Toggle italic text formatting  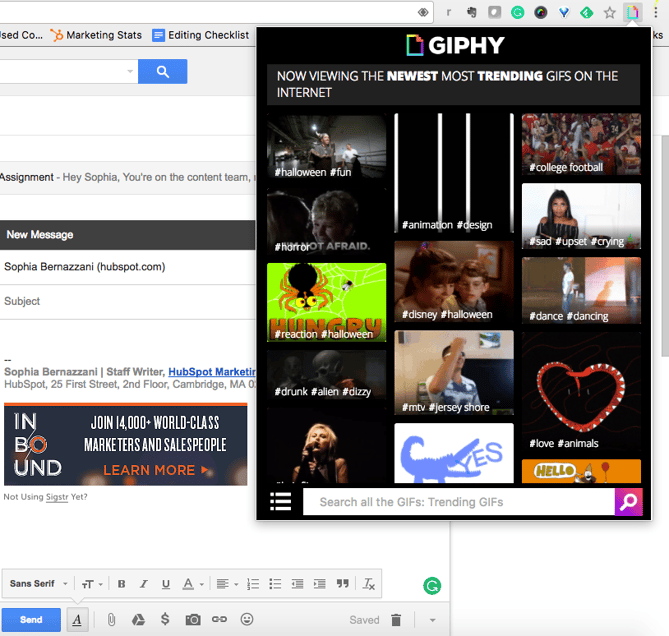143,584
